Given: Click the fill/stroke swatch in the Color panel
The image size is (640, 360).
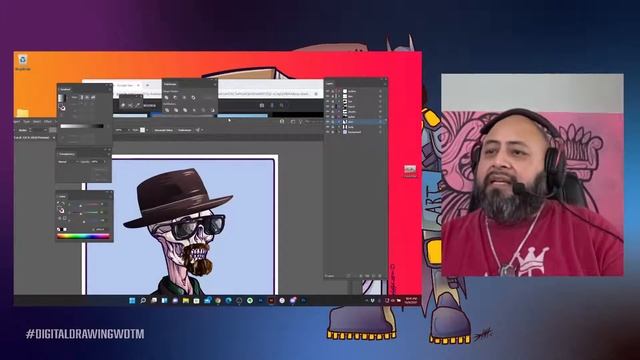Looking at the screenshot, I should click(x=62, y=211).
